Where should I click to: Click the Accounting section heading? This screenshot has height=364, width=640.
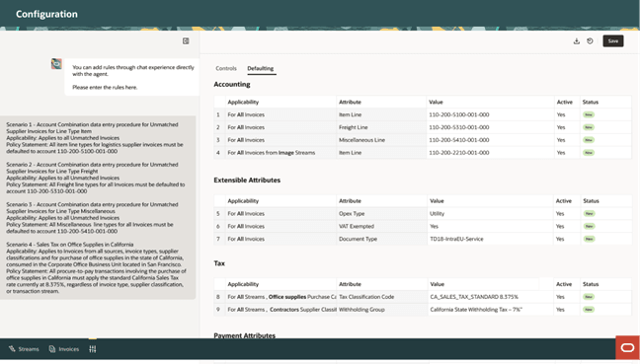pyautogui.click(x=232, y=85)
